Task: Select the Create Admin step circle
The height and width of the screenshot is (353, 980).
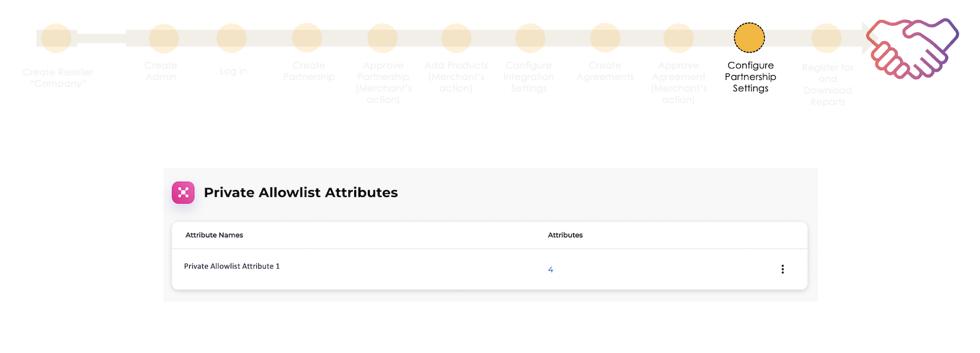Action: click(x=164, y=38)
